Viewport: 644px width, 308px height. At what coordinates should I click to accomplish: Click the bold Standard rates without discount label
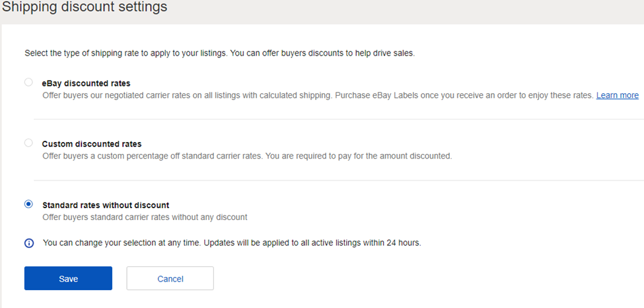click(106, 205)
